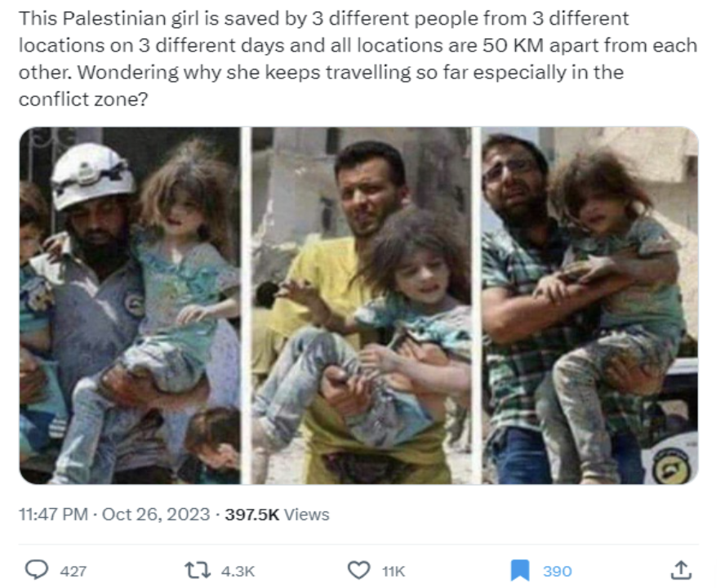
Task: Click the Oct 26, 2023 date
Action: (156, 514)
